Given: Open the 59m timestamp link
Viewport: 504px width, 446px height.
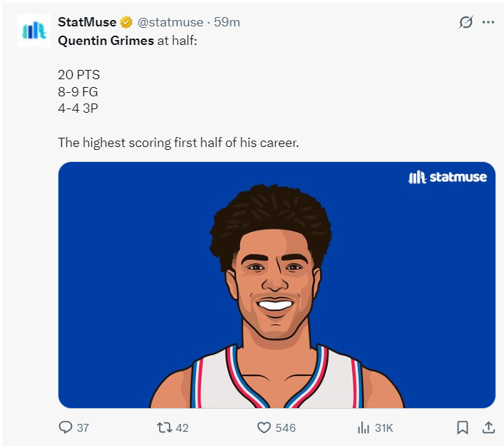Looking at the screenshot, I should 227,22.
